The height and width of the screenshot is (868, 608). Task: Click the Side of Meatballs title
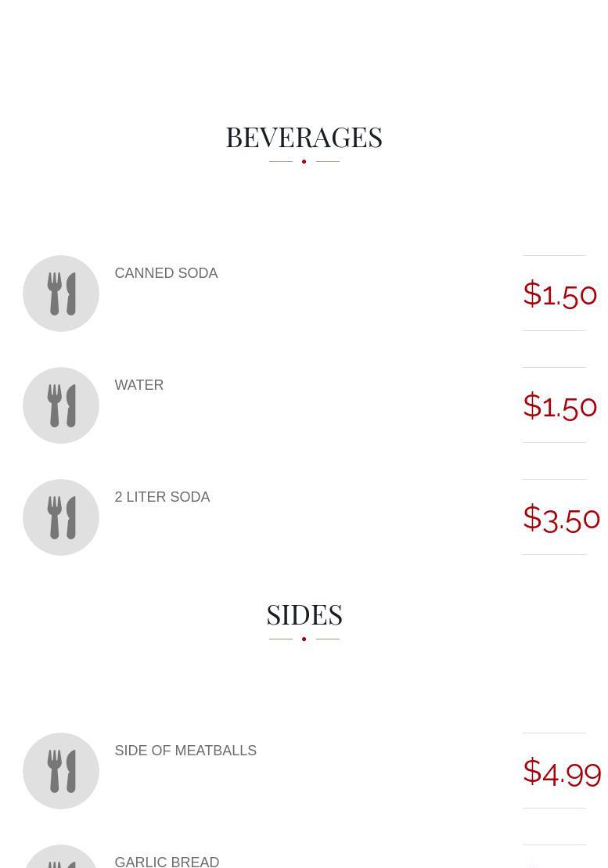pyautogui.click(x=185, y=751)
